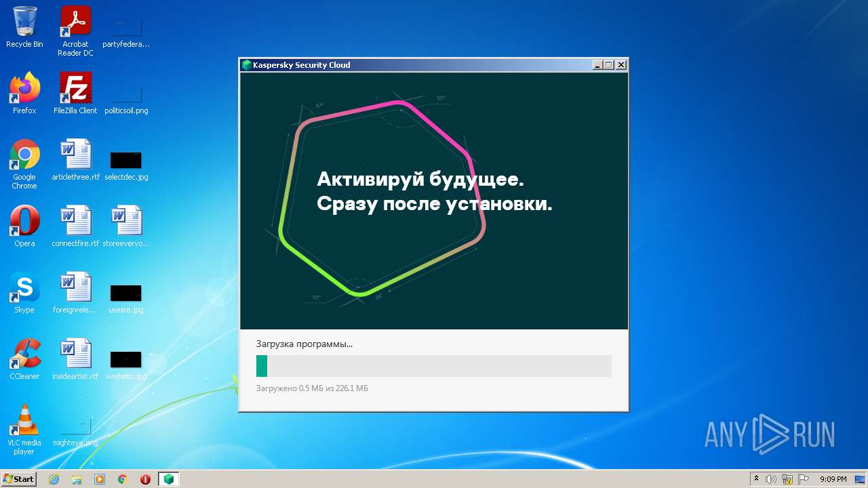Select usesre.jpg image file
Image resolution: width=868 pixels, height=488 pixels.
[126, 298]
